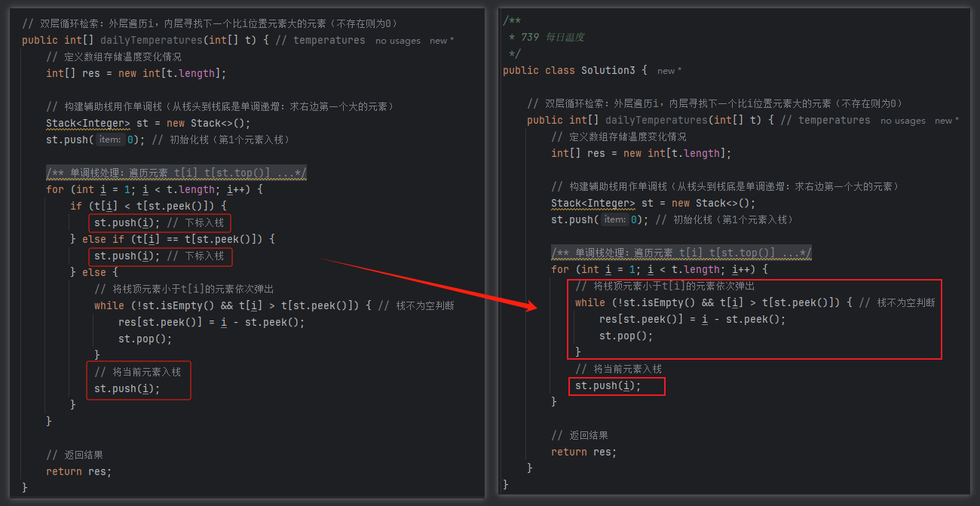Expand folded 单调栈处理 comment in right editor
This screenshot has width=980, height=506.
[681, 253]
